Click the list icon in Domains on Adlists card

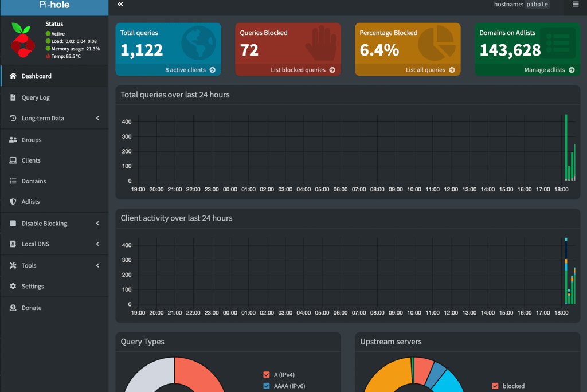[558, 43]
